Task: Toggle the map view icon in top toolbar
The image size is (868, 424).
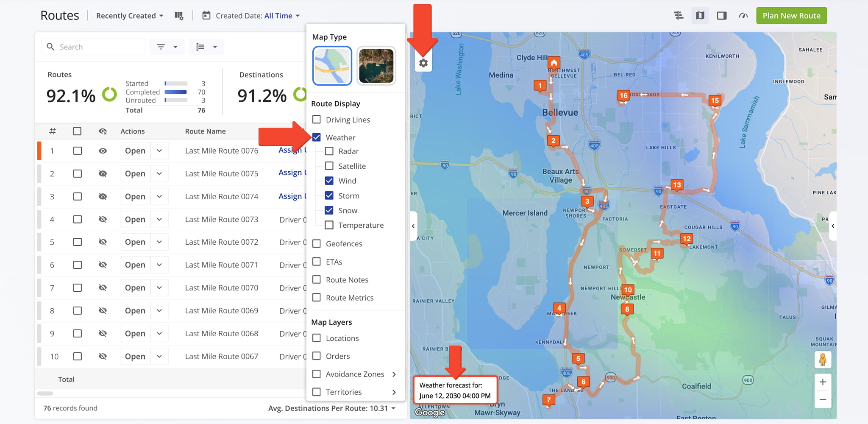Action: (x=700, y=16)
